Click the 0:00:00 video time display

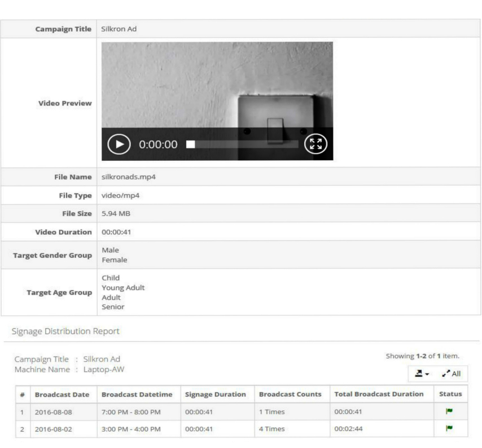click(x=158, y=144)
